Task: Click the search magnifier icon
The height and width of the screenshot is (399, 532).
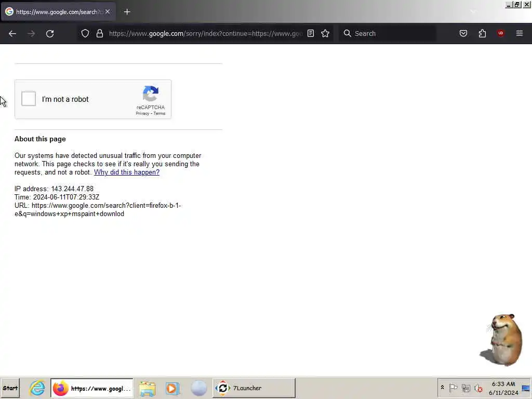Action: tap(347, 33)
